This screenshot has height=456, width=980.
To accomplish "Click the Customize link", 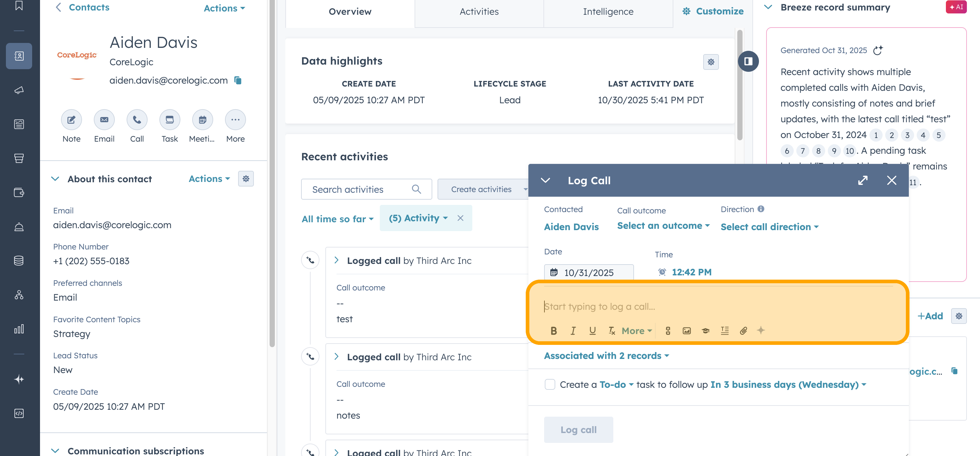I will coord(713,11).
